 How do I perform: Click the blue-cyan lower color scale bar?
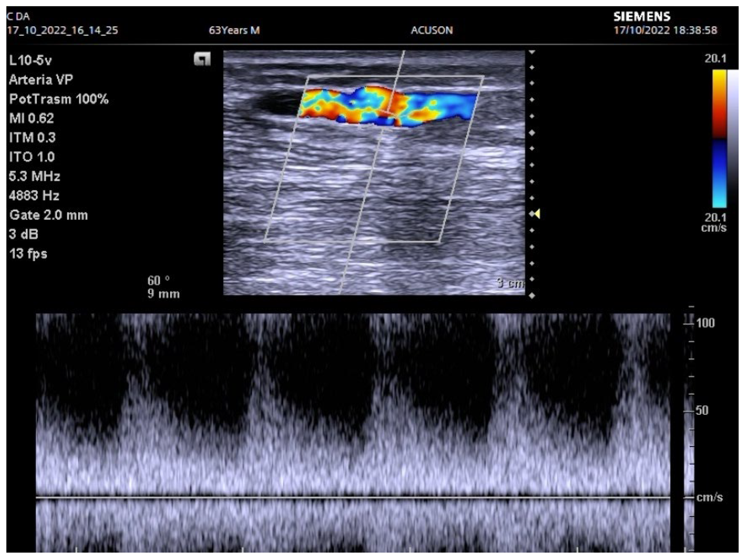point(719,174)
